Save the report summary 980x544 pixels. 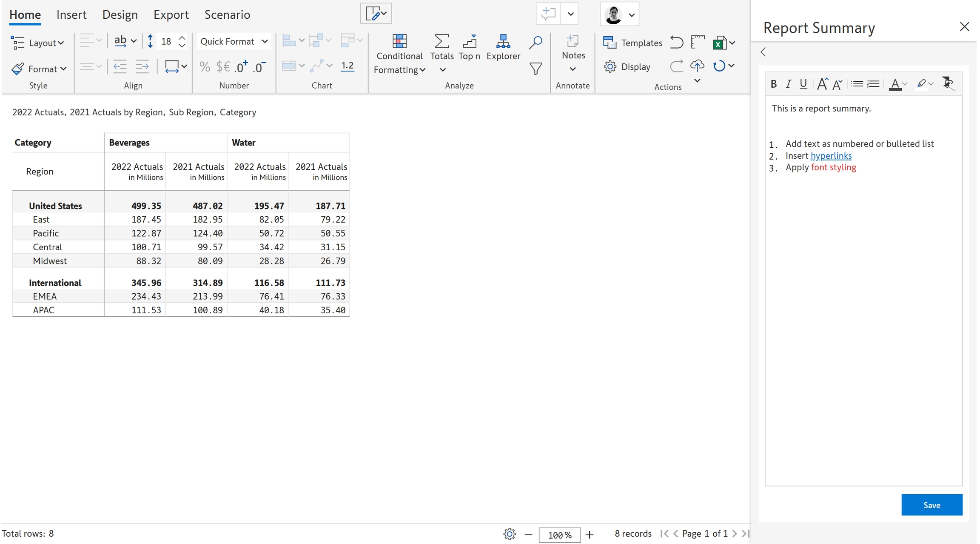931,505
